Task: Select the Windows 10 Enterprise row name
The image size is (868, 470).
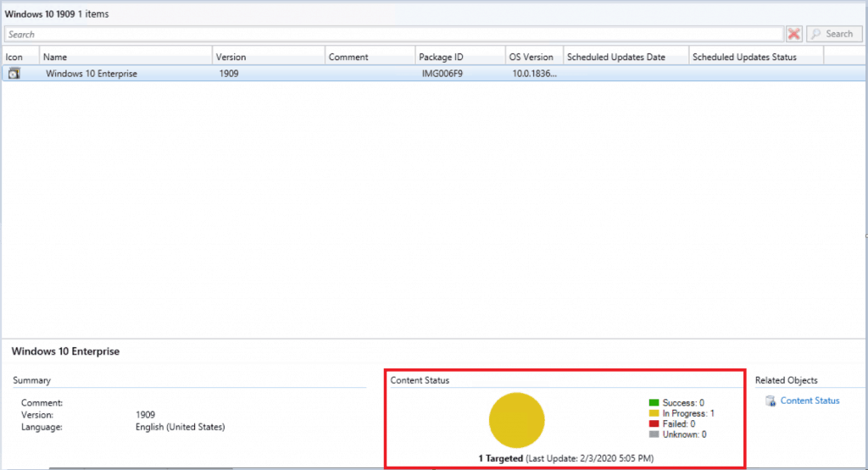Action: click(x=92, y=74)
